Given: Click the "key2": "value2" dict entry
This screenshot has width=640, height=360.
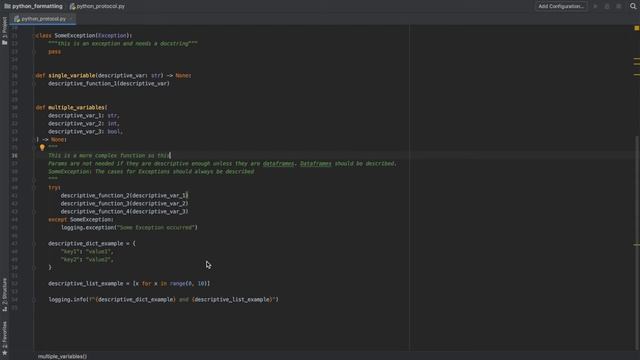Looking at the screenshot, I should (x=87, y=260).
